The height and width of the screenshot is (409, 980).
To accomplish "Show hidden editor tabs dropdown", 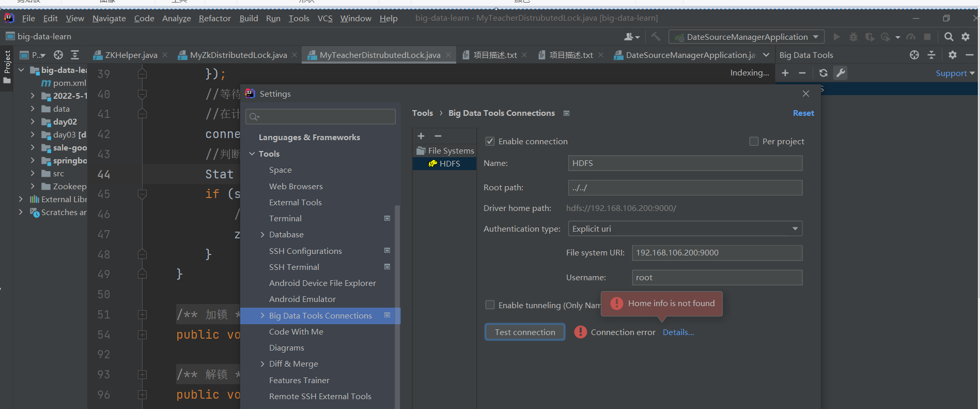I will [x=766, y=55].
